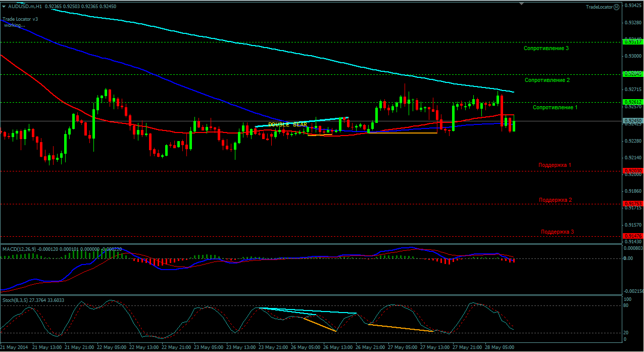Select the 'Сопротивление 2' level label
644x352 pixels.
[x=548, y=80]
